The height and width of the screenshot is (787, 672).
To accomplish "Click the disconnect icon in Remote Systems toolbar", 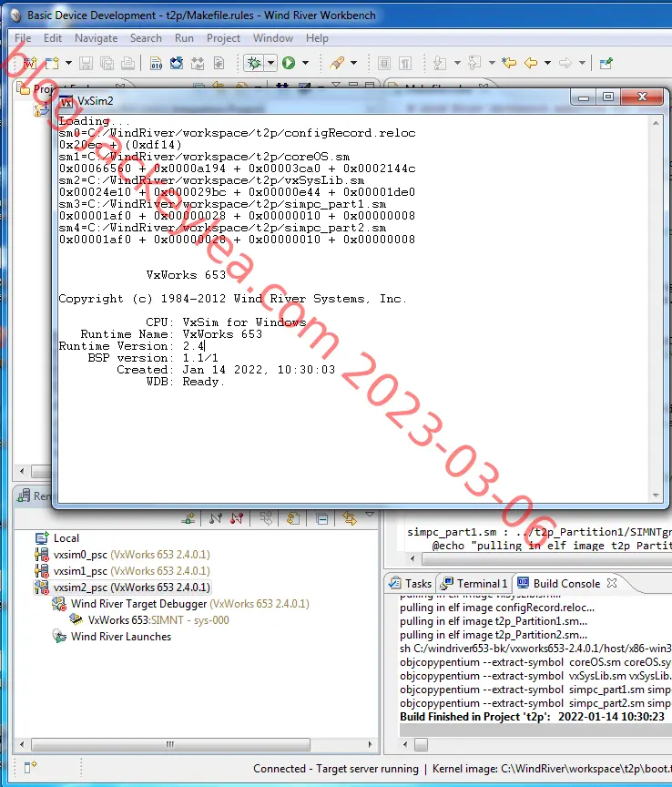I will point(237,518).
